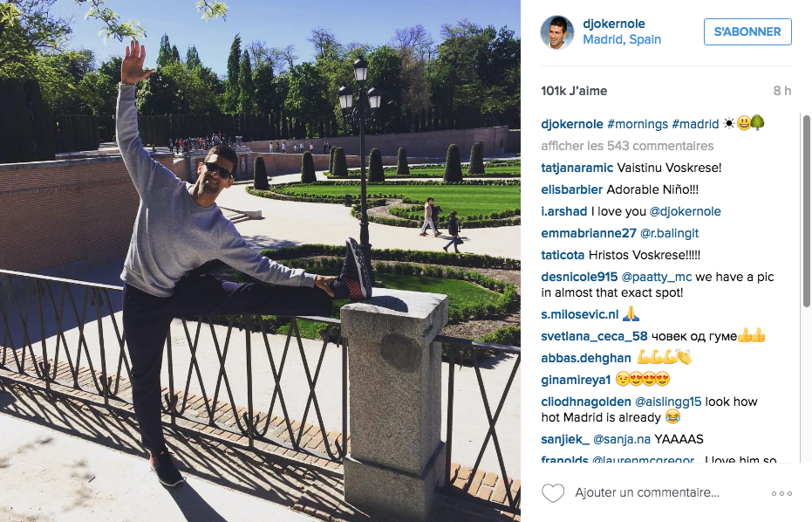
Task: Open the @paatty_mc mention
Action: coord(656,277)
